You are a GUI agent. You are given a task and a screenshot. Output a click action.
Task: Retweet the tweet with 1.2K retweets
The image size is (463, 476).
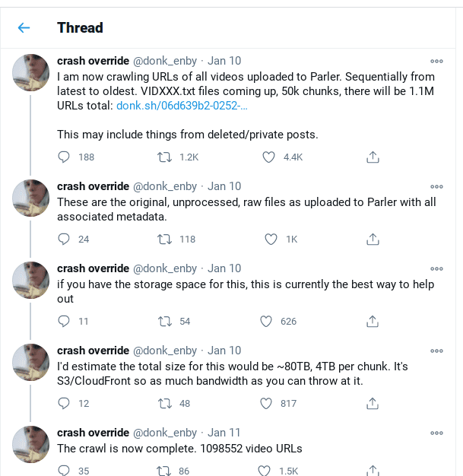click(163, 157)
